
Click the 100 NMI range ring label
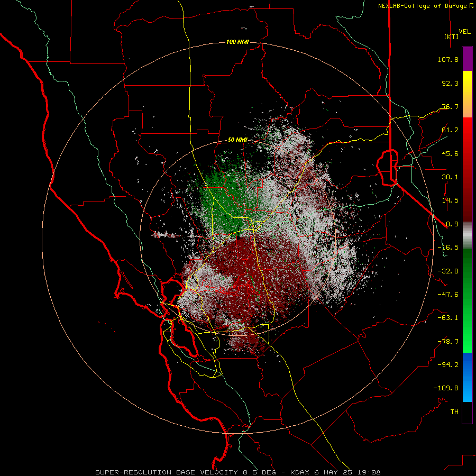pos(237,42)
